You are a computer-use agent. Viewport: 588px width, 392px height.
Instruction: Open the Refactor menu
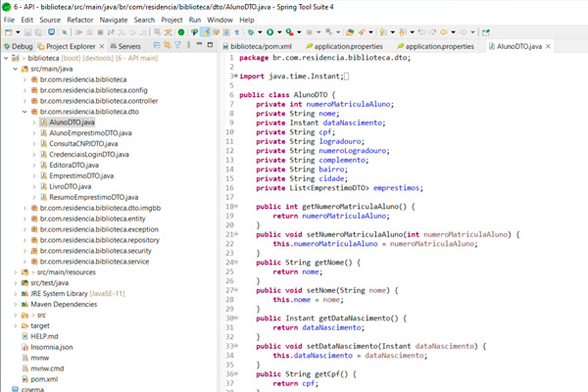80,20
